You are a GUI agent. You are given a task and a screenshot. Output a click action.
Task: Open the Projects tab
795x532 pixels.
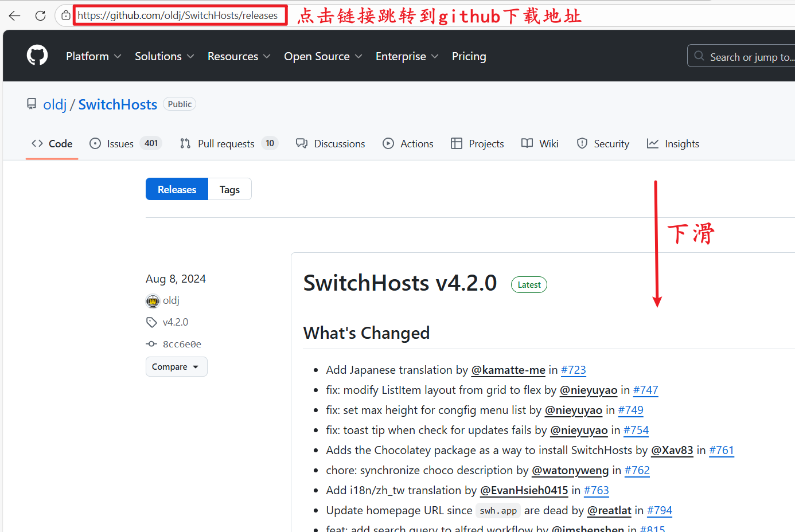[478, 144]
